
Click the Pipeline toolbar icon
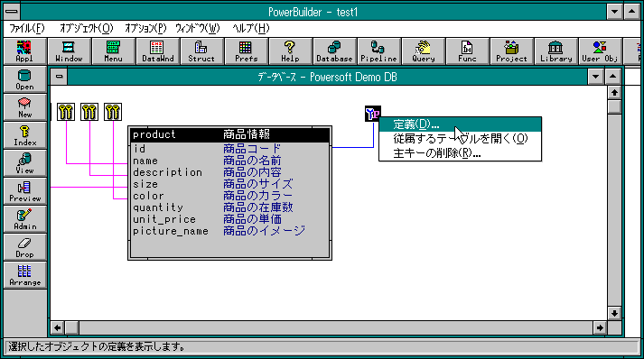pos(378,51)
